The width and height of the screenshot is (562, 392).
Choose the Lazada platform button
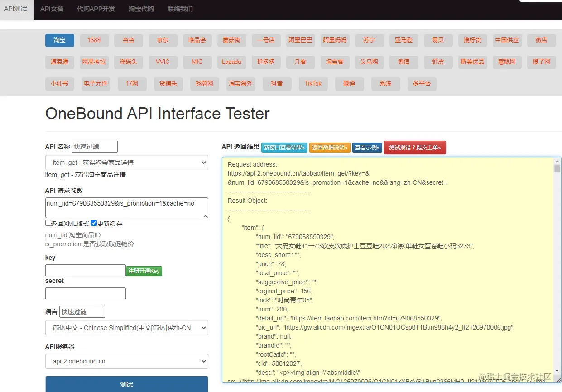[231, 62]
